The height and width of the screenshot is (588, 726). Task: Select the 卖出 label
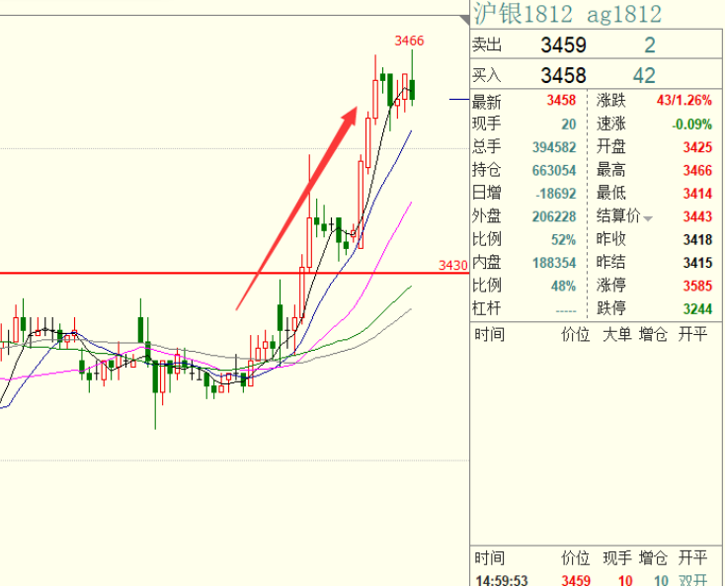point(487,44)
